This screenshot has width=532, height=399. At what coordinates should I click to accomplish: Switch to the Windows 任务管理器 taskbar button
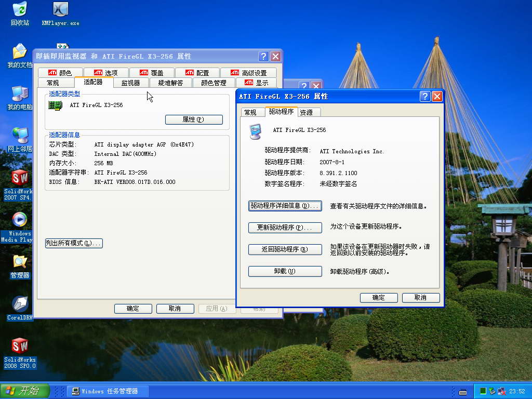click(108, 391)
